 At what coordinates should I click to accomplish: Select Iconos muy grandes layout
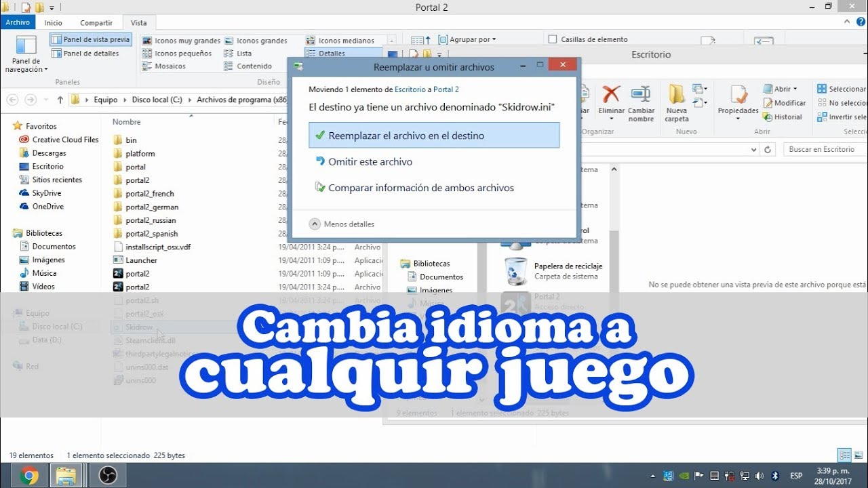tap(181, 41)
